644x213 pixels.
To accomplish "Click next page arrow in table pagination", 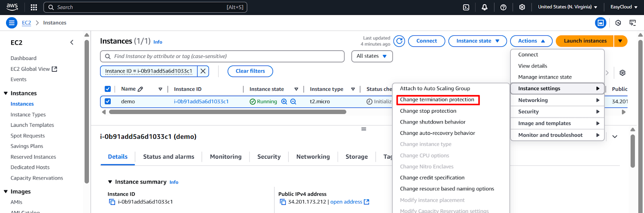I will 607,73.
